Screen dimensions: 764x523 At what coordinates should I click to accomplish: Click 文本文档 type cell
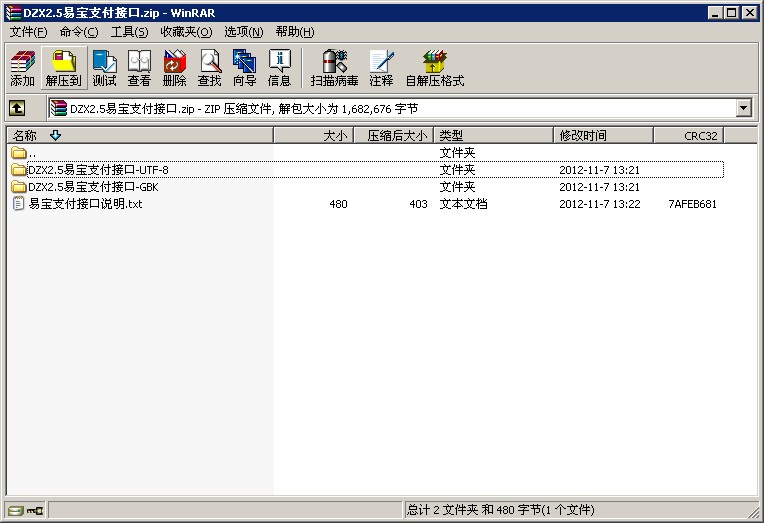463,204
